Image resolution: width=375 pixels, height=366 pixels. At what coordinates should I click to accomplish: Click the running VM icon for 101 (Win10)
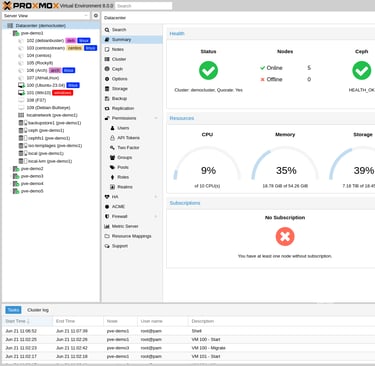click(21, 93)
